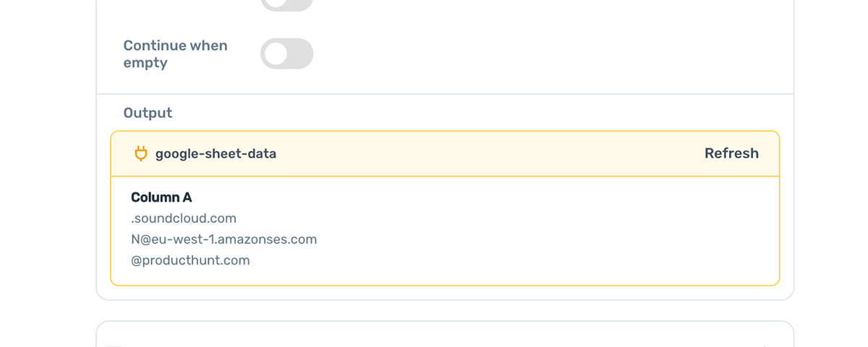Click the Column A header

tap(161, 197)
